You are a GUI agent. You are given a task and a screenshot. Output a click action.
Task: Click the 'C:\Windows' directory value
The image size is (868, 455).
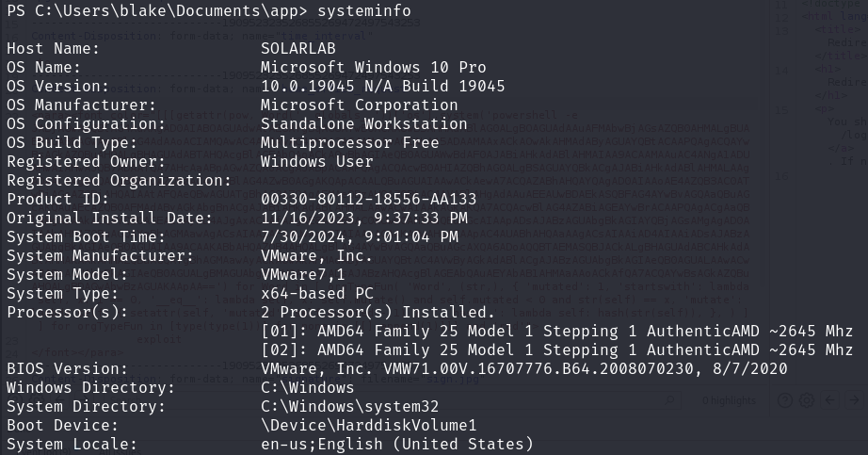point(308,388)
